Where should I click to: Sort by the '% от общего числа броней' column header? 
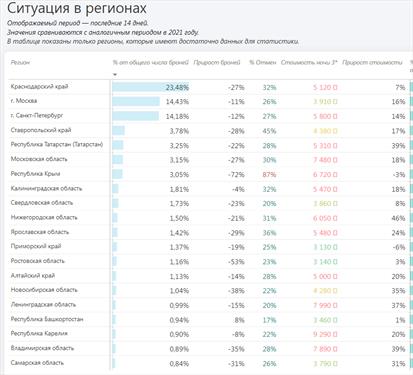[x=150, y=63]
